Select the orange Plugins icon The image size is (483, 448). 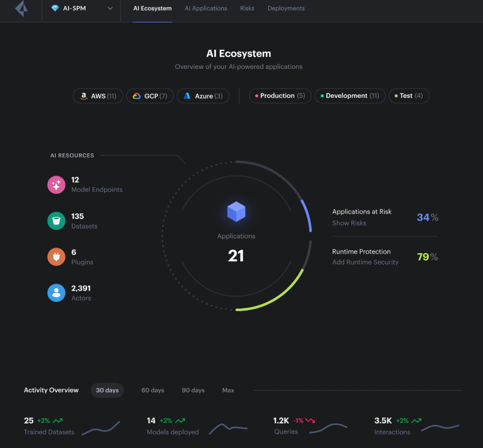pyautogui.click(x=56, y=256)
